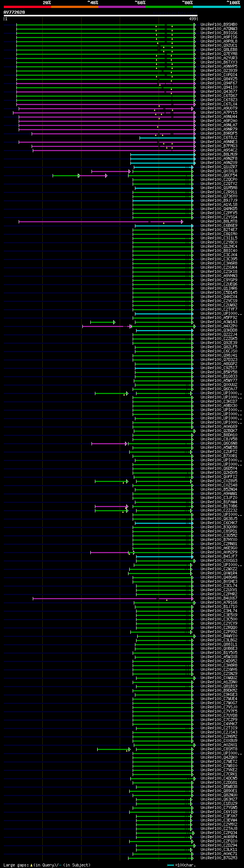Click the cyan ~100% identity legend segment
Viewport: 244px width, 868px height.
pos(217,6)
